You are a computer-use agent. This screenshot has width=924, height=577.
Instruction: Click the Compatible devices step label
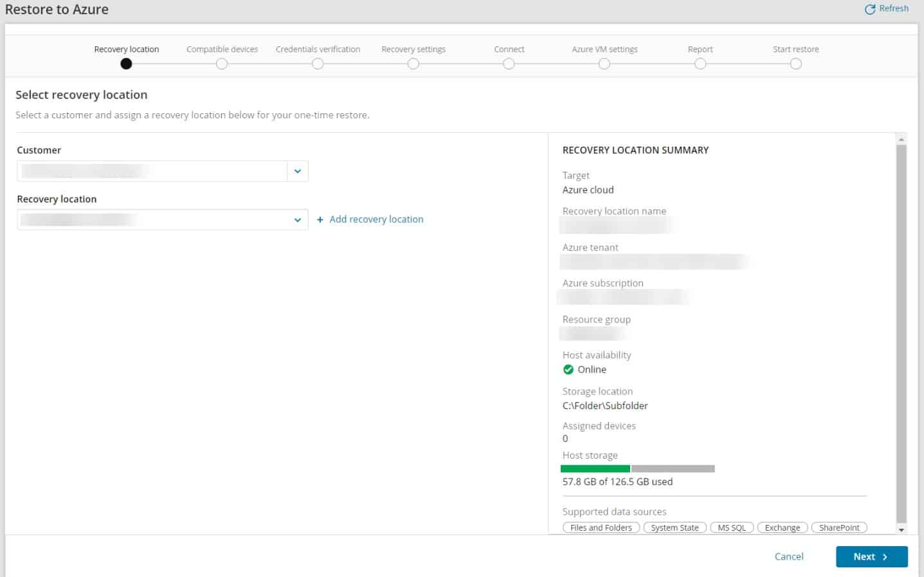(x=222, y=49)
